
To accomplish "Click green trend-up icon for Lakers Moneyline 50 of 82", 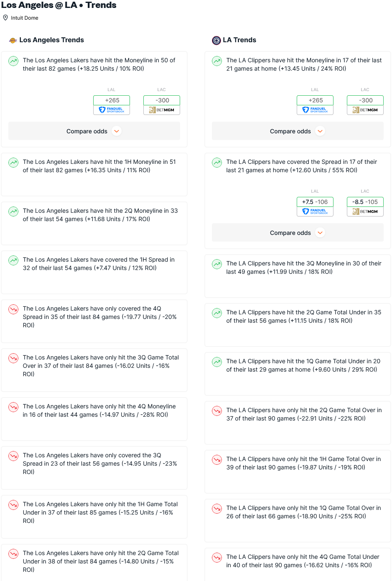I will [x=13, y=61].
